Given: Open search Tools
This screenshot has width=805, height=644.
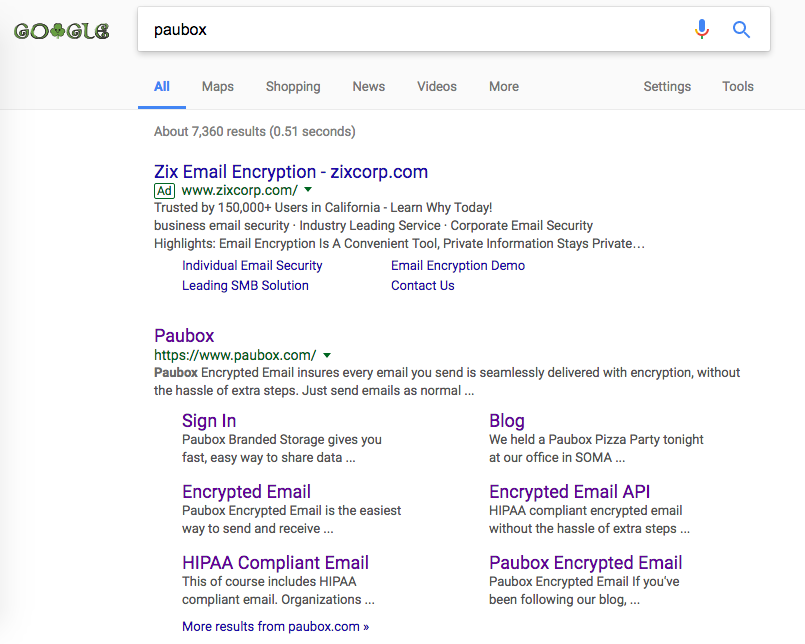Looking at the screenshot, I should (x=738, y=87).
